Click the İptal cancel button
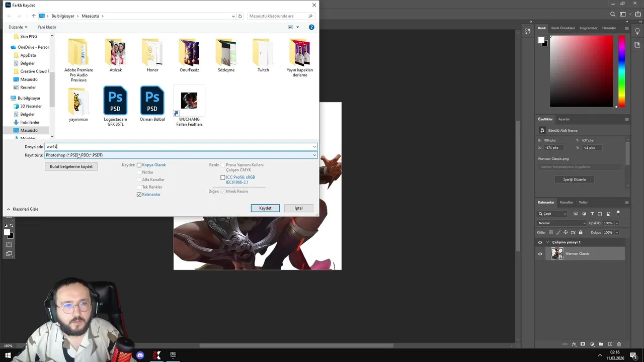 coord(298,208)
